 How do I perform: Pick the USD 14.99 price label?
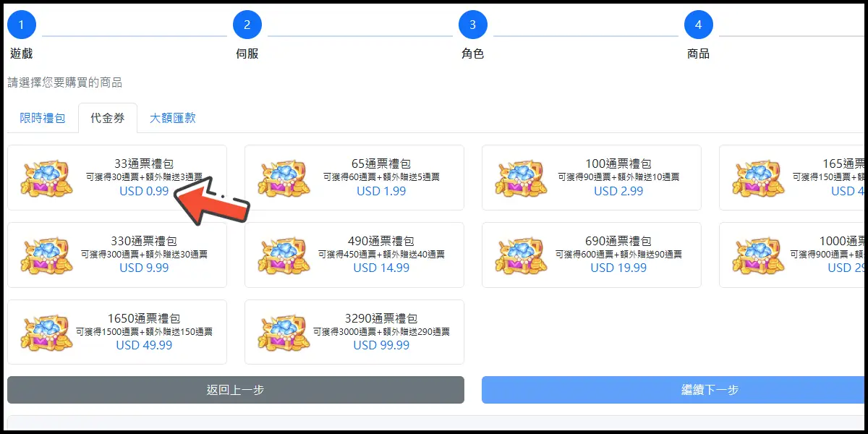point(381,268)
